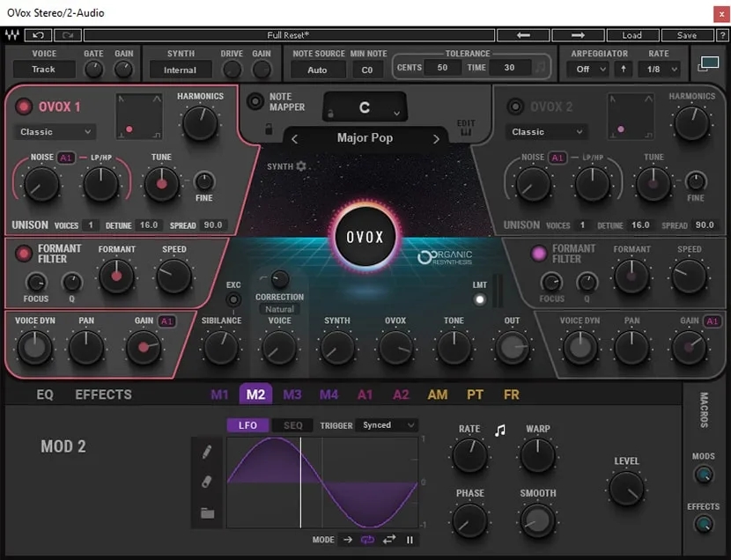Screen dimensions: 731x560
Task: Select the pencil draw tool for the LFO
Action: 207,452
